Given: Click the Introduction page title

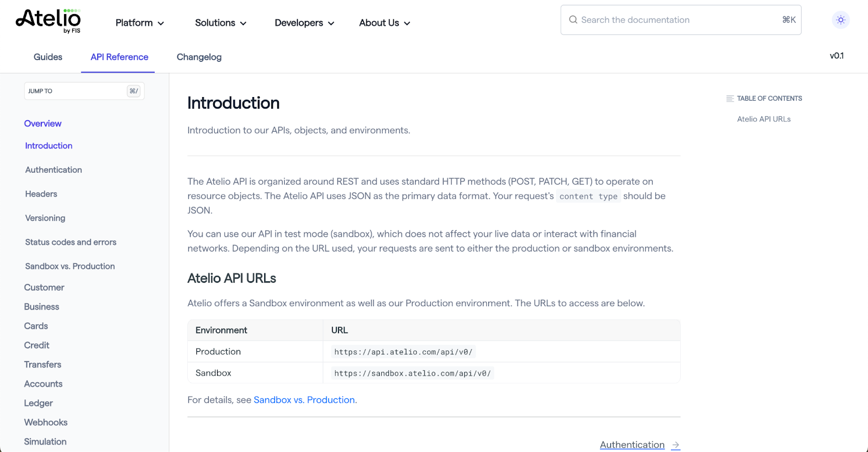Looking at the screenshot, I should (233, 103).
